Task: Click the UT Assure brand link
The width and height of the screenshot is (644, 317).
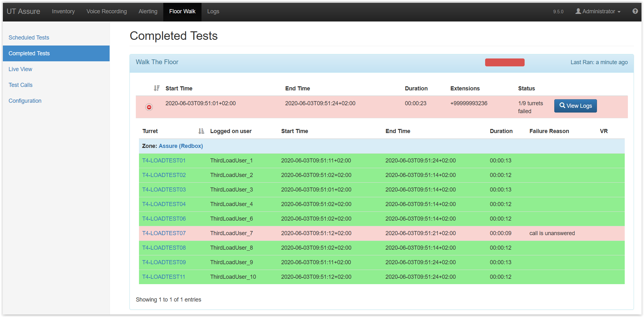Action: [23, 11]
